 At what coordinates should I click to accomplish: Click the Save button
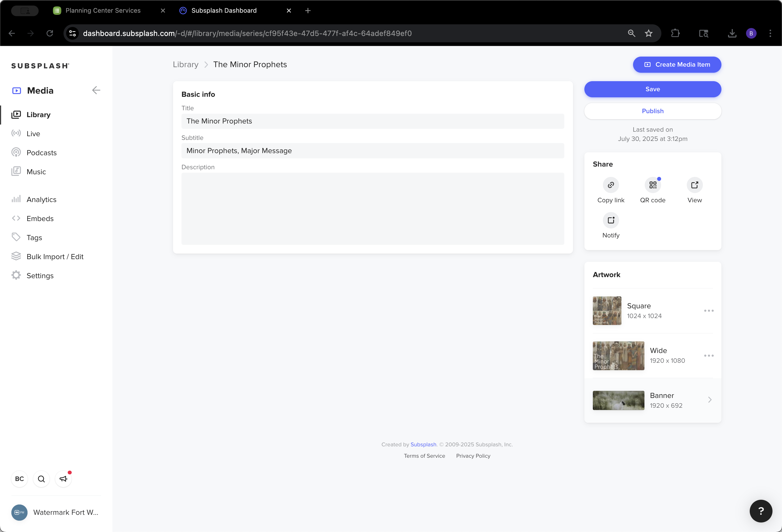pos(652,89)
